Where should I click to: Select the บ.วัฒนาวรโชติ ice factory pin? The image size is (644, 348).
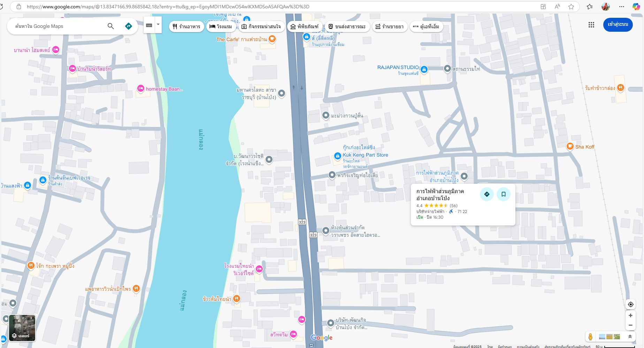point(269,160)
